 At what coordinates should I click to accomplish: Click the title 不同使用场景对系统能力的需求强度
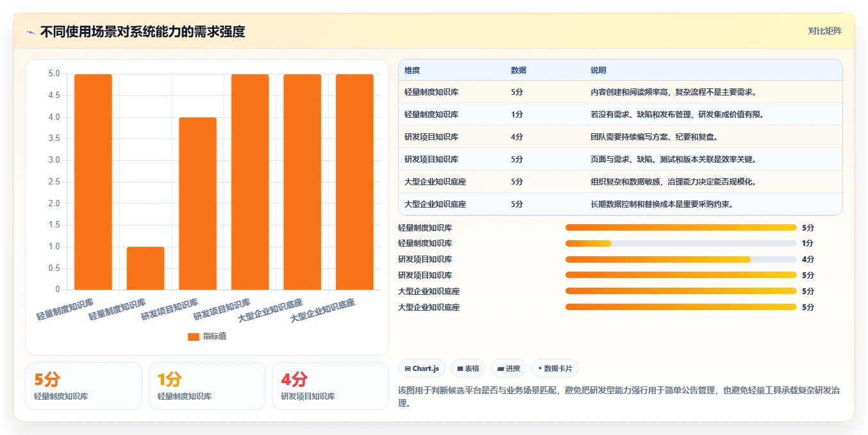(x=142, y=31)
